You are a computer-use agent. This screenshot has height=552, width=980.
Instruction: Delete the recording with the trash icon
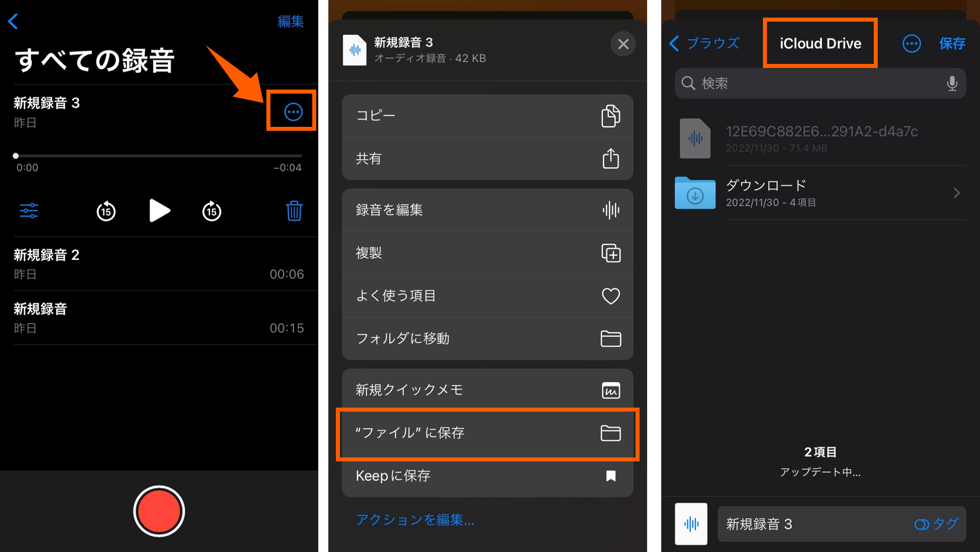(x=294, y=211)
